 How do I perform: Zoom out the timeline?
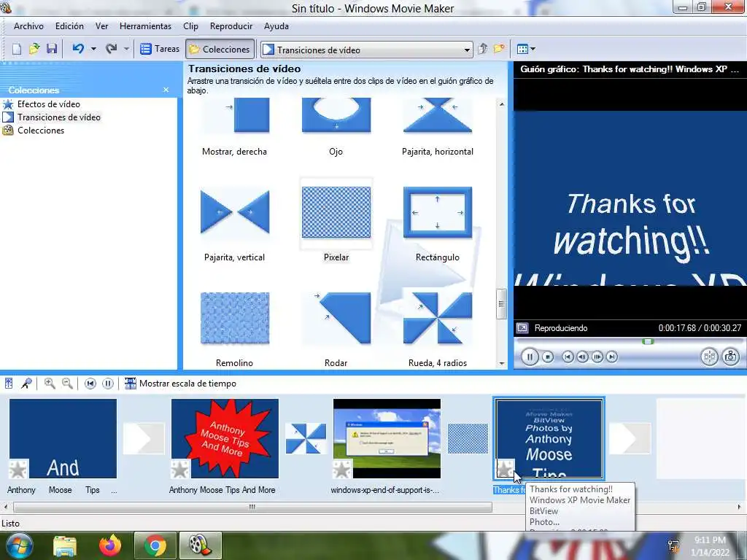[x=68, y=384]
